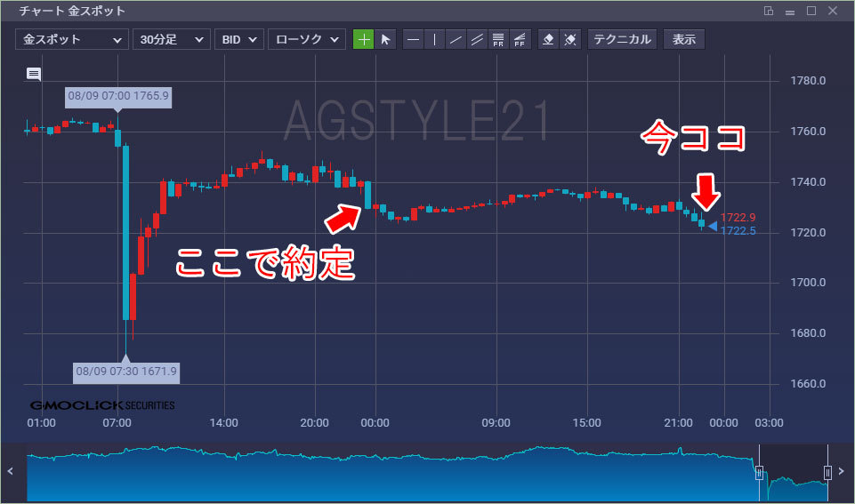Click the pop-out window icon in title bar
855x504 pixels.
tap(769, 11)
